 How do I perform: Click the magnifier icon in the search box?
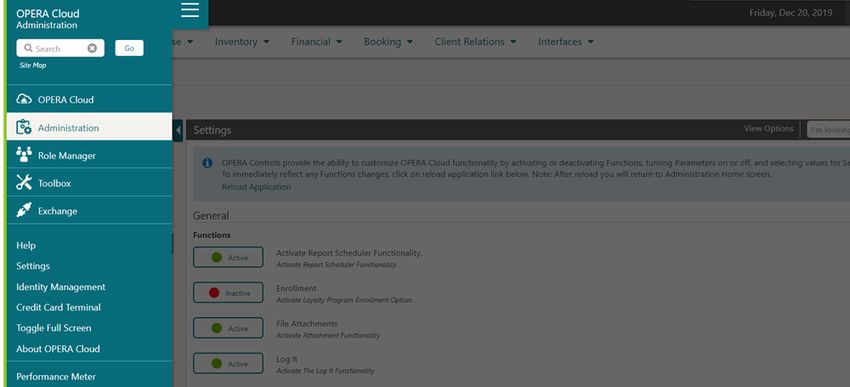28,48
